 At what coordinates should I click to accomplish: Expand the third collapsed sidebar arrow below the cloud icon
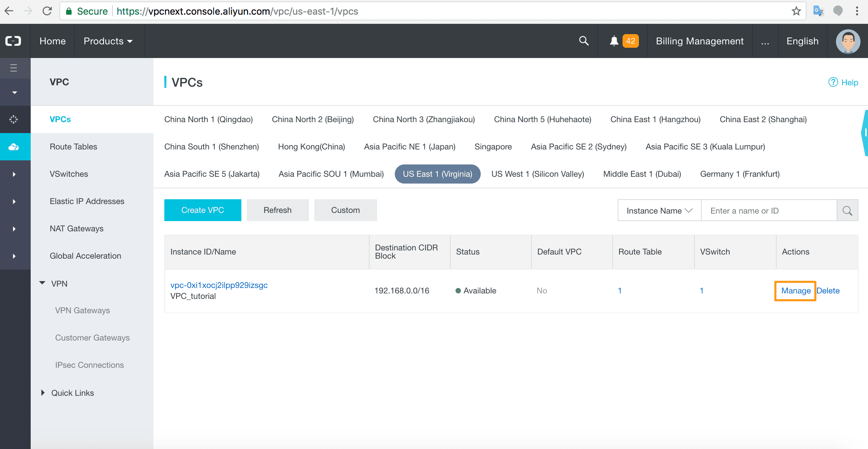(14, 229)
